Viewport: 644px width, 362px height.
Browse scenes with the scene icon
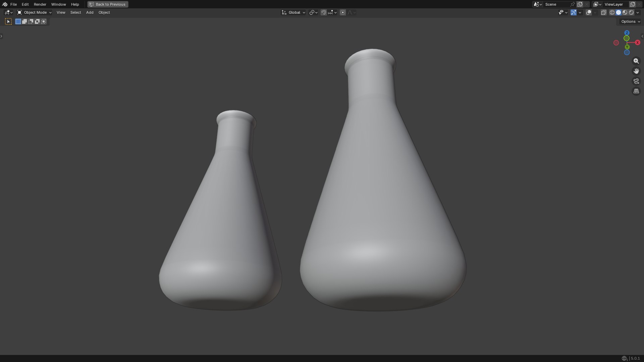click(538, 4)
